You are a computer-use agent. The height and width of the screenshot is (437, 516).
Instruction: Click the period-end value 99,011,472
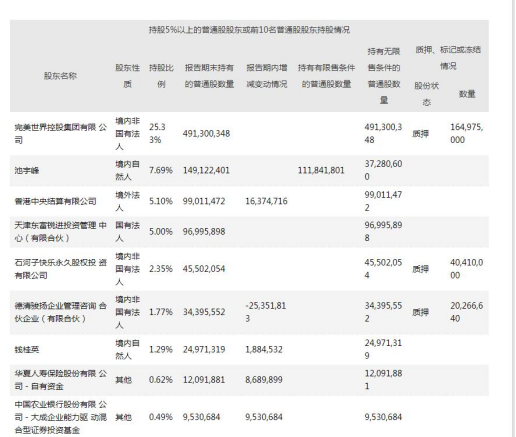[204, 201]
